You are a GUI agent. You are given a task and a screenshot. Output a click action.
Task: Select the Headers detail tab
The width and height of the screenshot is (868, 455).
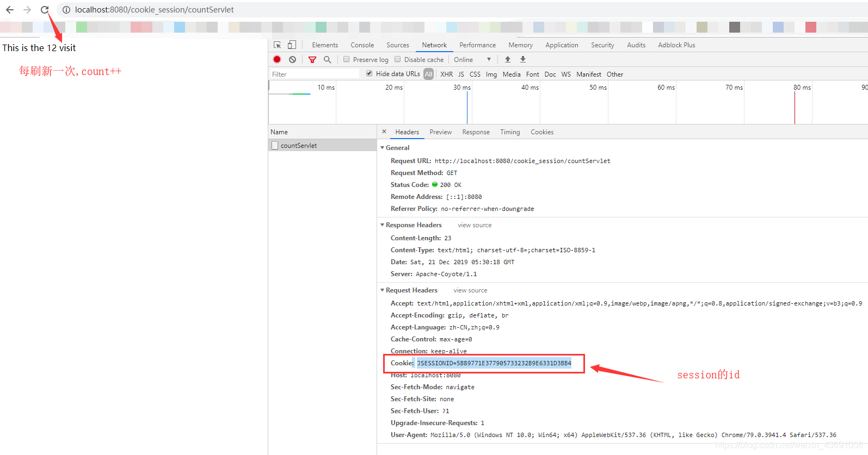(407, 132)
